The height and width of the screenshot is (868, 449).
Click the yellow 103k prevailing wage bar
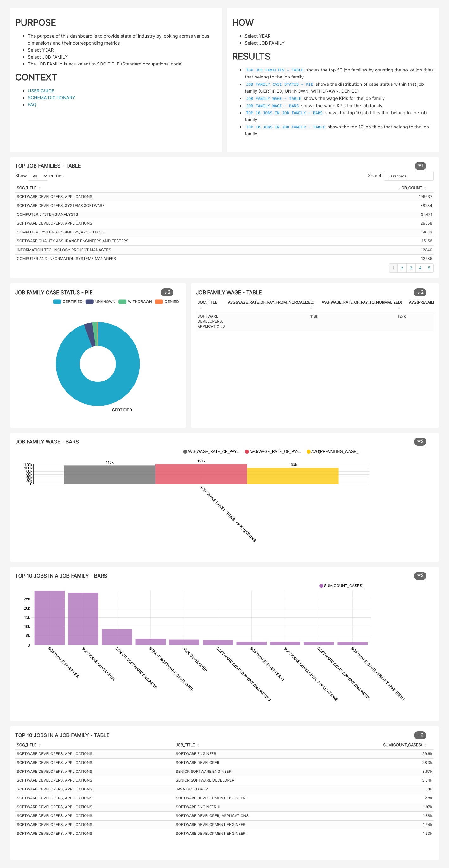[x=293, y=476]
